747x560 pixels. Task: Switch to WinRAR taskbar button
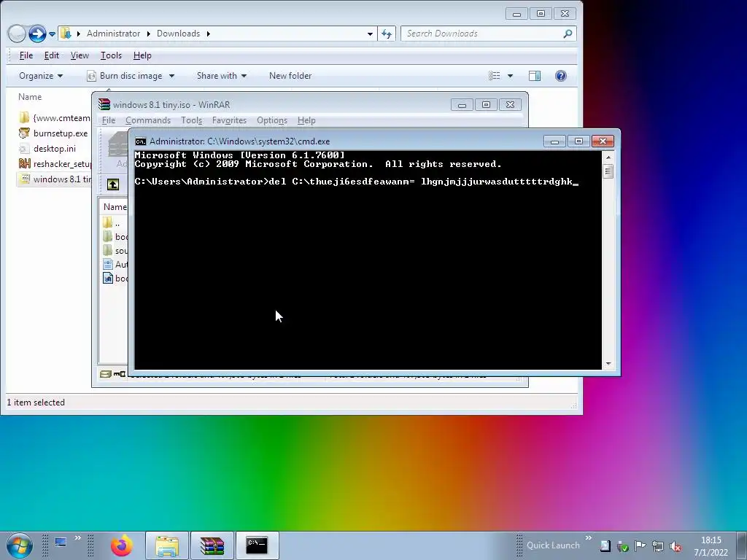click(212, 545)
